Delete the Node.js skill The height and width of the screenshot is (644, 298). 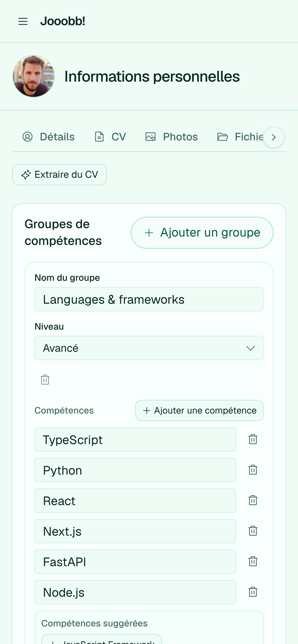pyautogui.click(x=253, y=592)
